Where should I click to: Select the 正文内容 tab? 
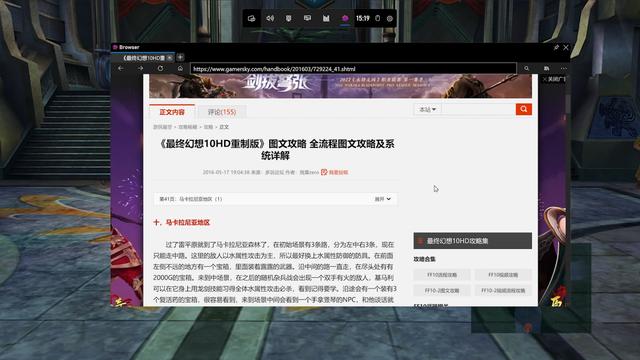[x=172, y=112]
